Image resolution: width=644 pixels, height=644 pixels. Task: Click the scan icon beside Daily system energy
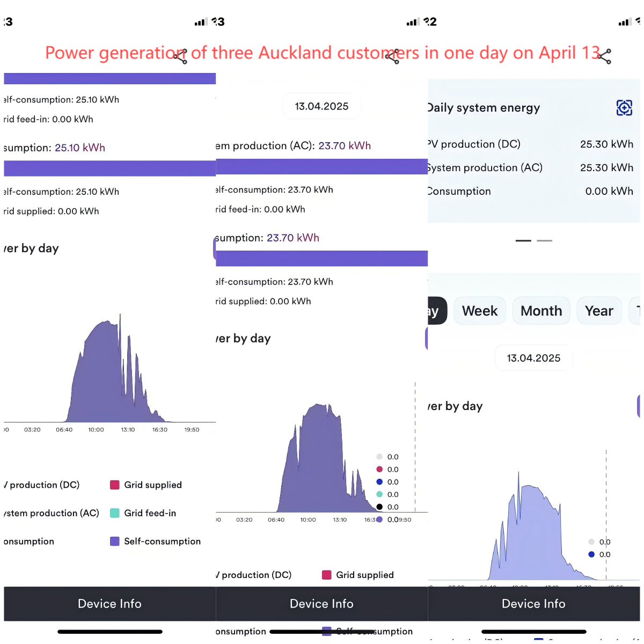624,108
